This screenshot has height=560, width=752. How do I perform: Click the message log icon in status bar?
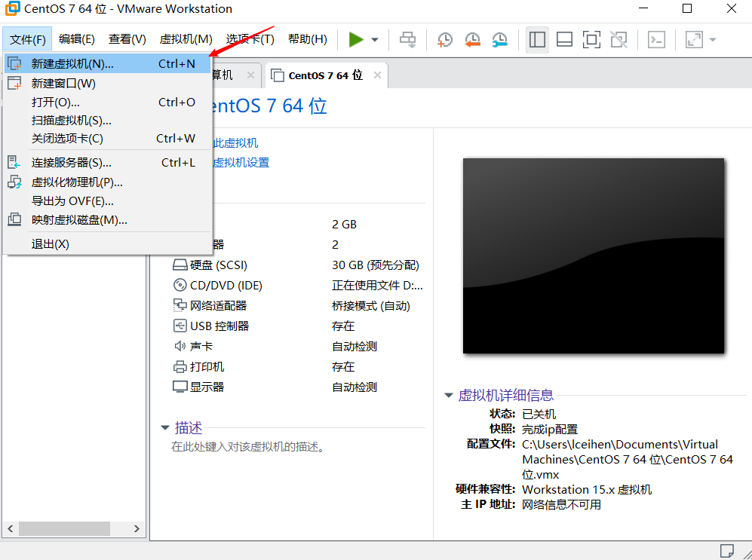click(x=727, y=550)
